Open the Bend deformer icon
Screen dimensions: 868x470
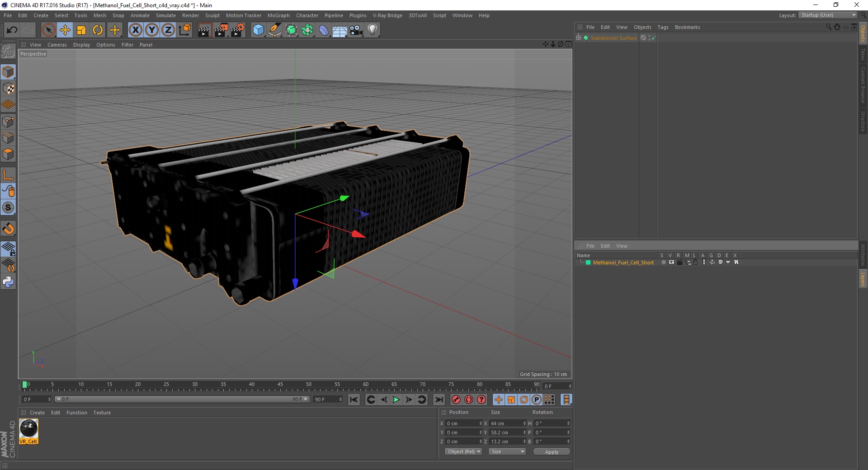[x=324, y=30]
